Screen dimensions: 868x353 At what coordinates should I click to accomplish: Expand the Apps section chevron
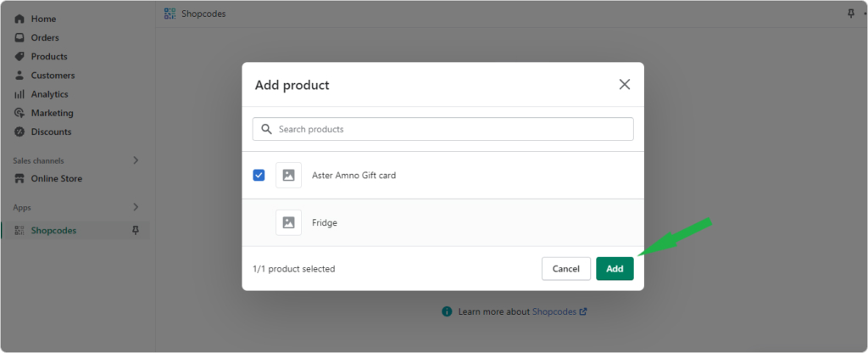[136, 207]
